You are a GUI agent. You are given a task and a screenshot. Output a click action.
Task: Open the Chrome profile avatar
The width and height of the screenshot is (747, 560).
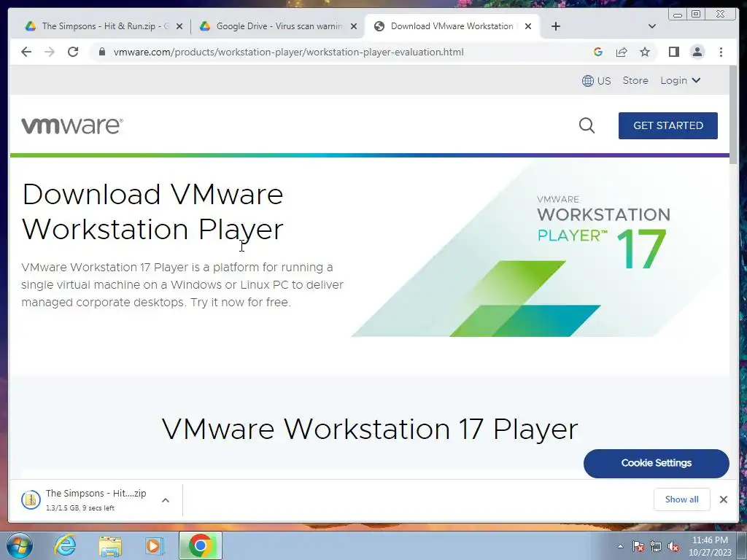[x=697, y=52]
